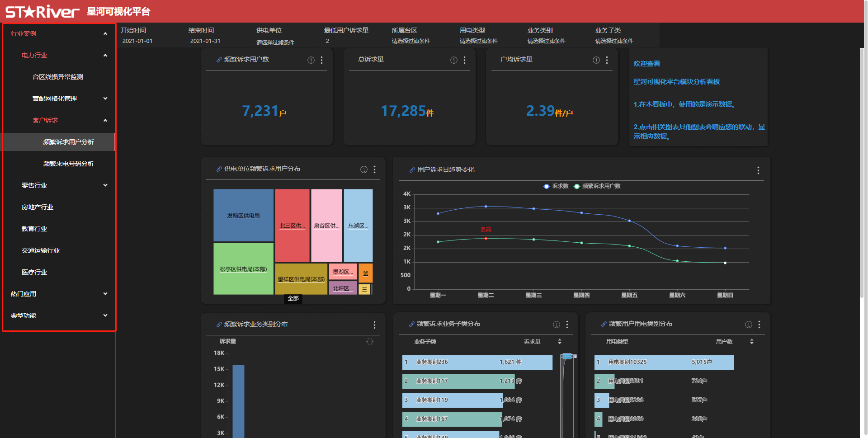Click 发翰区供电局 treemap block
This screenshot has height=438, width=868.
click(243, 215)
